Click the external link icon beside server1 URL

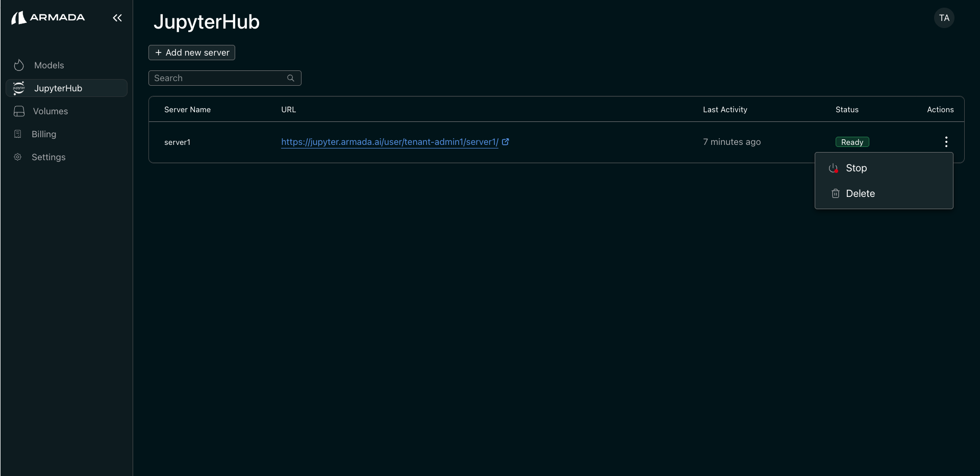click(x=506, y=142)
